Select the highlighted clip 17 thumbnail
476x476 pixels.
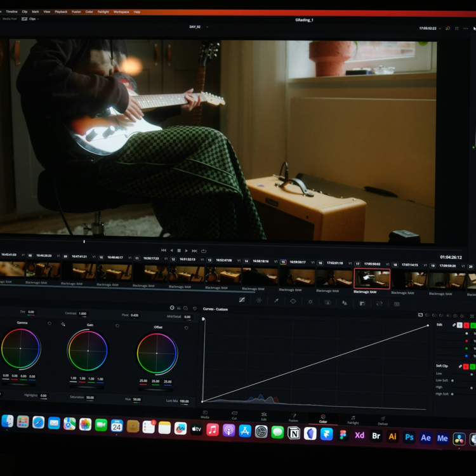point(372,279)
